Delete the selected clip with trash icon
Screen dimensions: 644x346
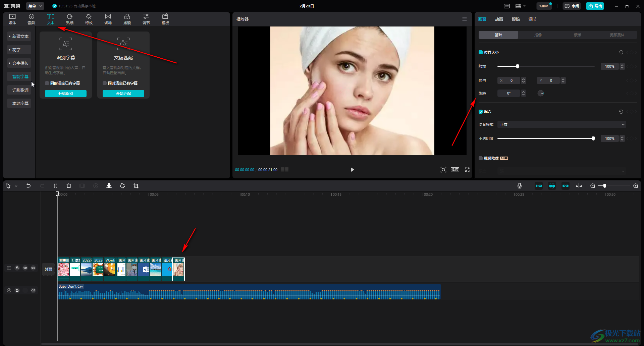[69, 186]
